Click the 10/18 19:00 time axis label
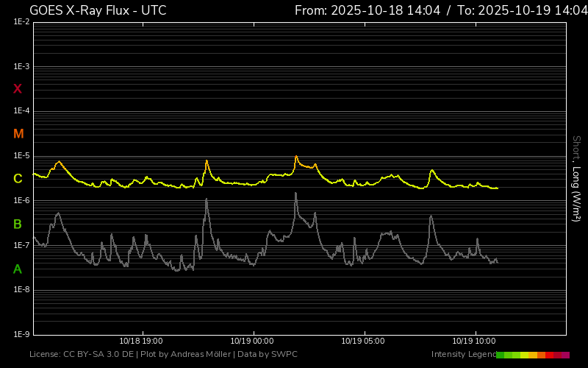This screenshot has width=588, height=368. point(141,342)
